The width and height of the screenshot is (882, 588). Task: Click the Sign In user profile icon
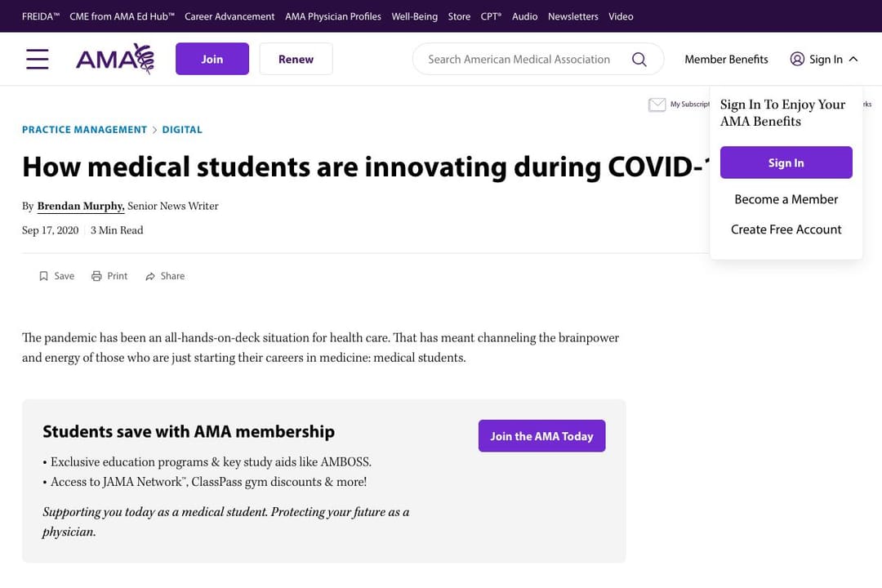(797, 59)
